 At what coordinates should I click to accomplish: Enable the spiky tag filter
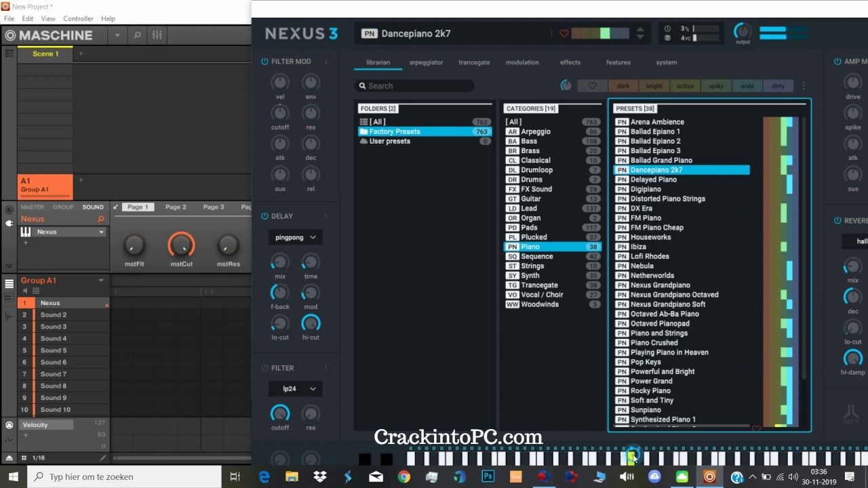(x=716, y=86)
